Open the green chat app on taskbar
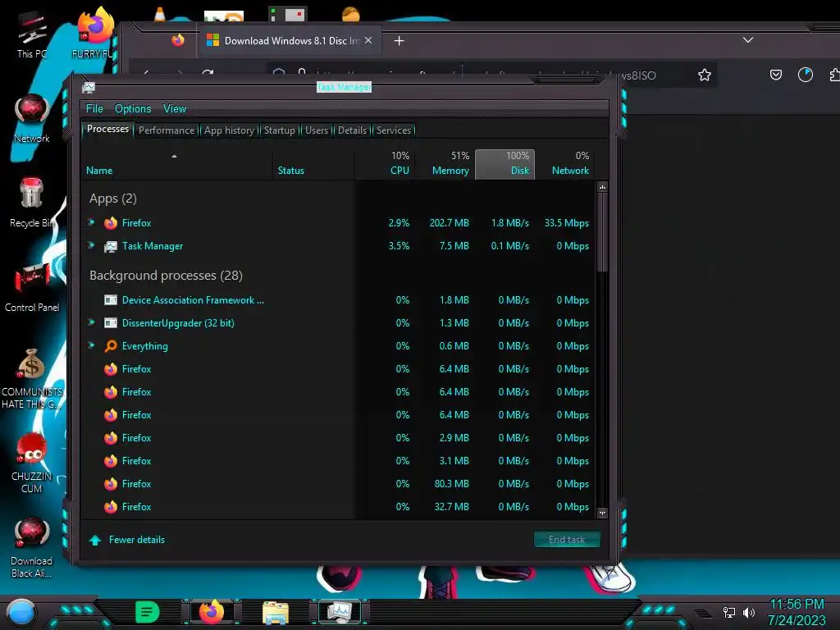840x630 pixels. [148, 612]
